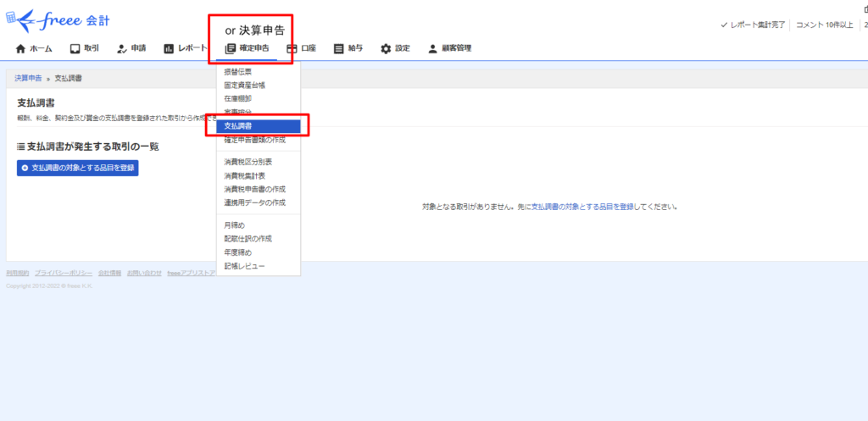The width and height of the screenshot is (868, 421).
Task: Expand the 確定申告 dropdown menu
Action: (x=248, y=48)
